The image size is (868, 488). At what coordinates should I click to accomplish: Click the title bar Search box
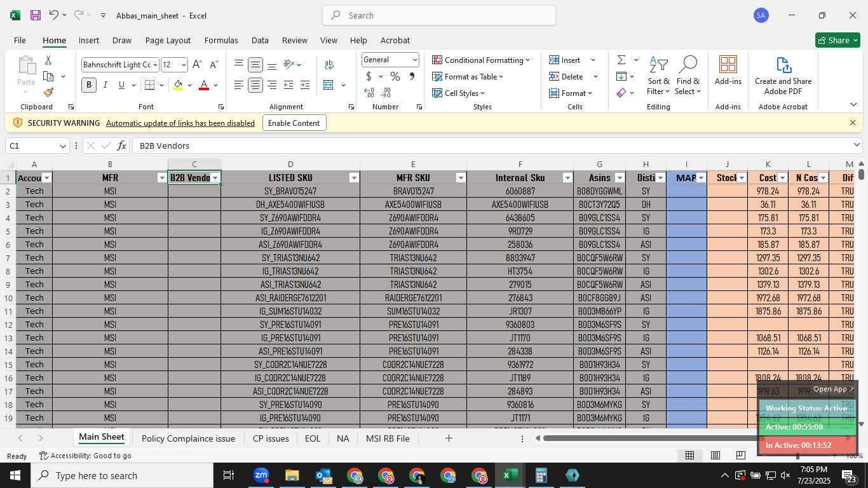[x=439, y=15]
